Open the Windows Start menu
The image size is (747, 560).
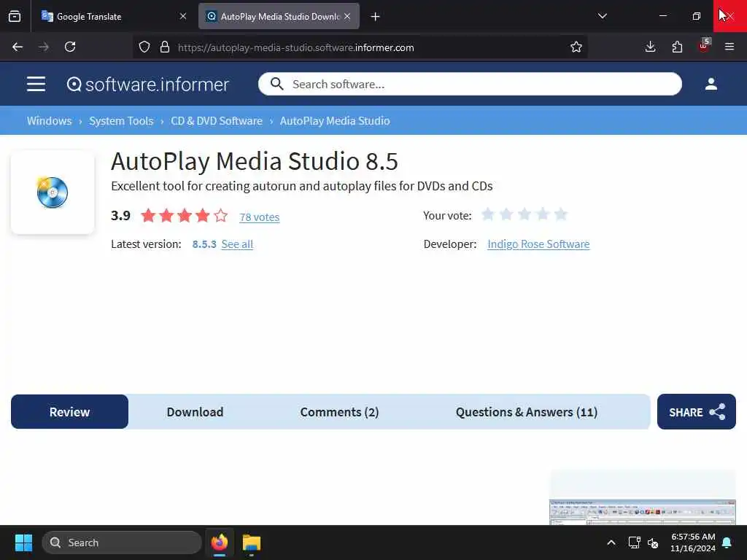pos(23,542)
